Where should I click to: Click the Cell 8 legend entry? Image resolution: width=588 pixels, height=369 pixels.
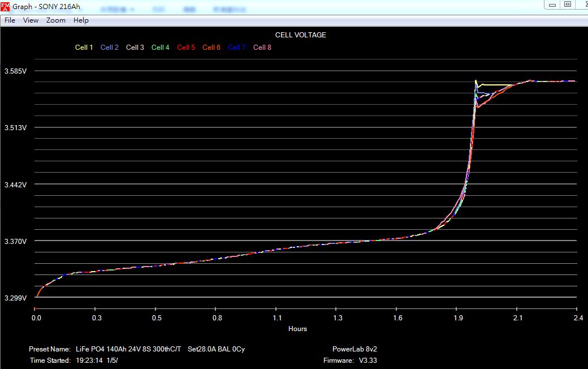(262, 48)
